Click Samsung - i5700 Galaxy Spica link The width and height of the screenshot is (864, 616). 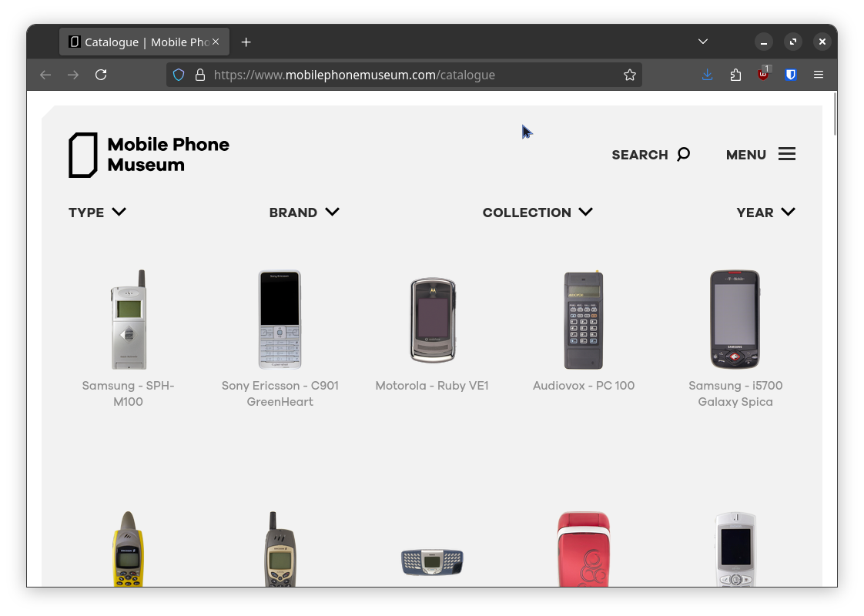coord(735,393)
